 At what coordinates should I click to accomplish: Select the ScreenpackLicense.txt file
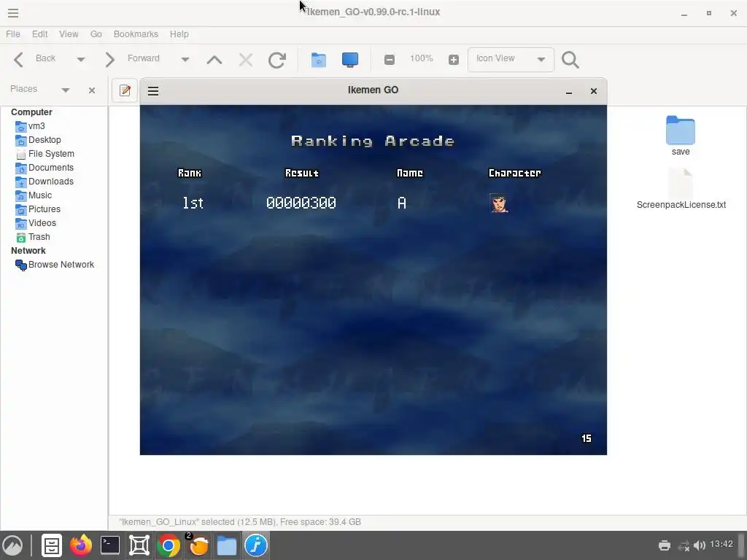[x=681, y=189]
